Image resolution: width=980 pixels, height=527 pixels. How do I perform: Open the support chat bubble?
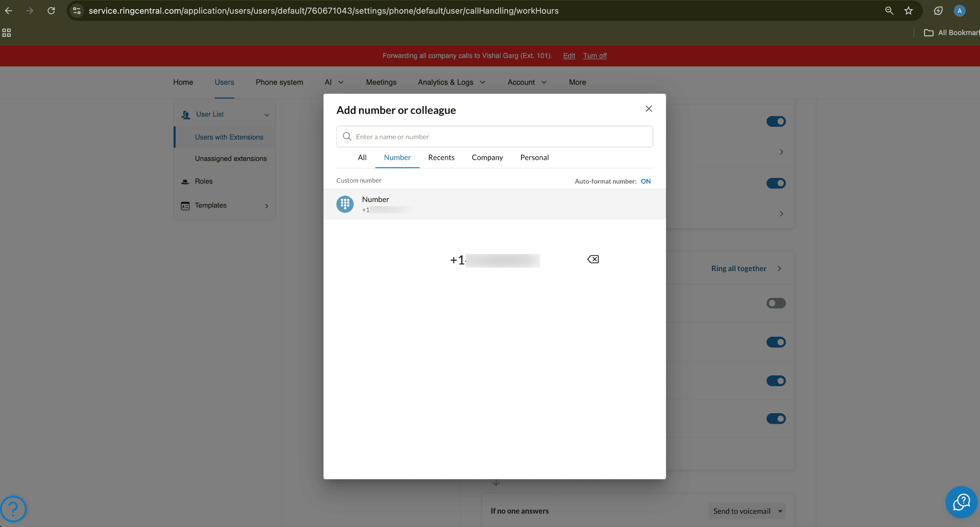tap(961, 502)
